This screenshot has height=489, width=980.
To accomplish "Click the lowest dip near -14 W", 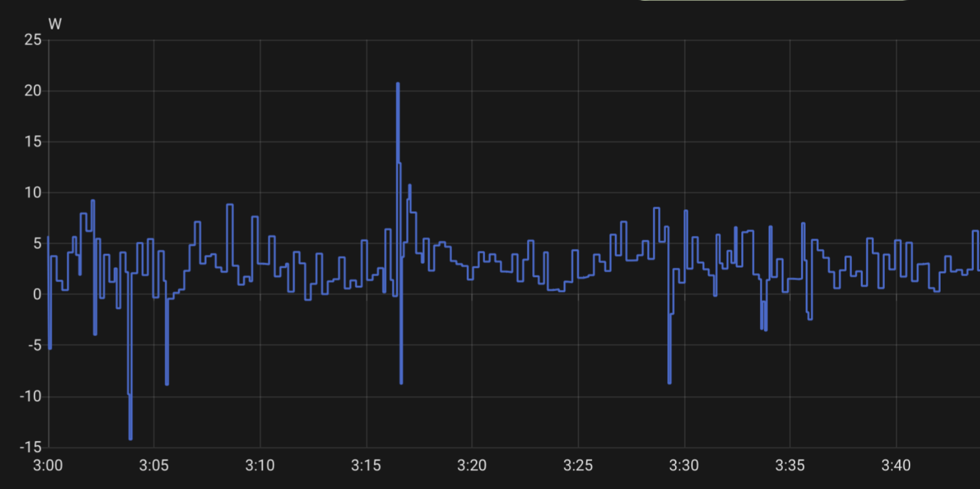I will pyautogui.click(x=130, y=438).
